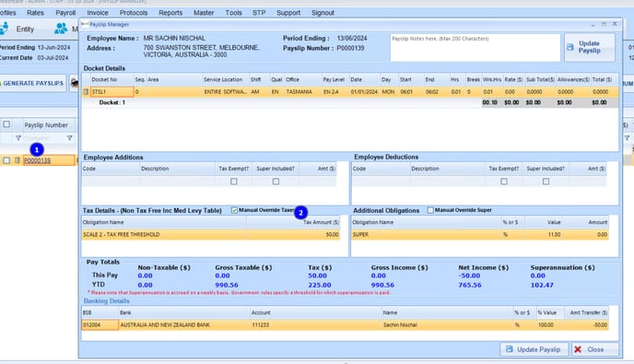The width and height of the screenshot is (634, 364).
Task: Click the account number 111233
Action: [x=260, y=324]
